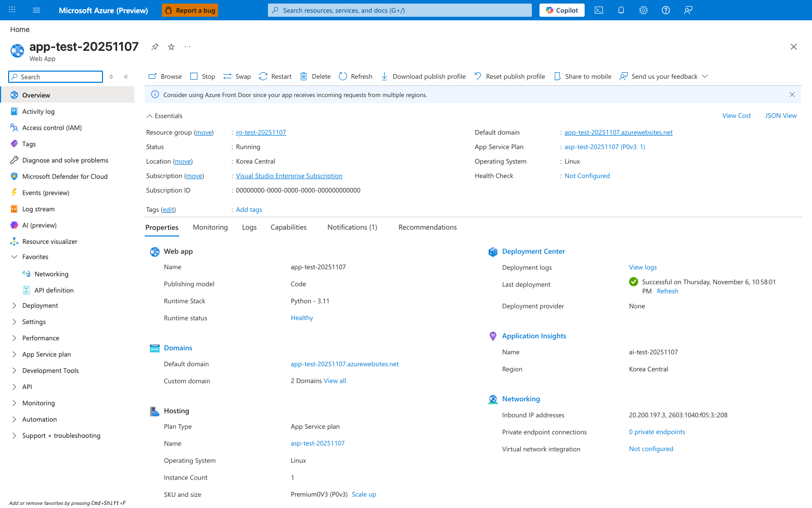The height and width of the screenshot is (508, 812).
Task: Delete the web app
Action: [x=315, y=76]
